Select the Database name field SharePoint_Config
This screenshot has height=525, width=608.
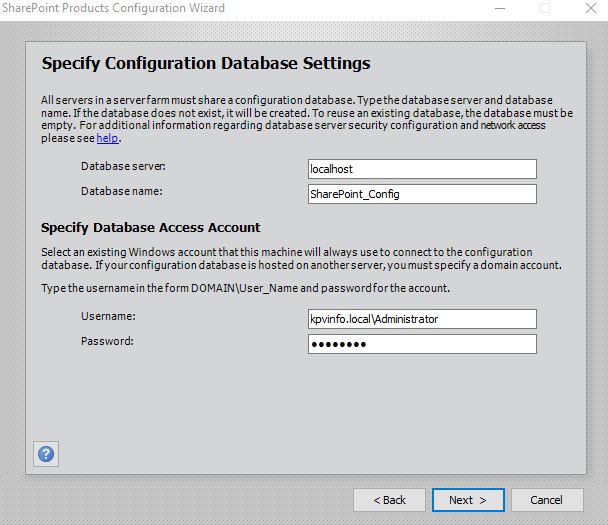pos(422,194)
